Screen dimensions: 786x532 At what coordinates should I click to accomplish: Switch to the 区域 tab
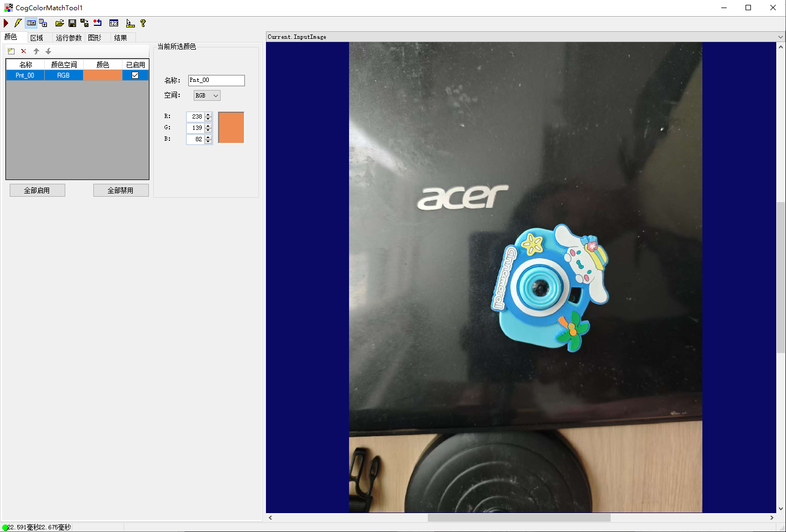37,38
